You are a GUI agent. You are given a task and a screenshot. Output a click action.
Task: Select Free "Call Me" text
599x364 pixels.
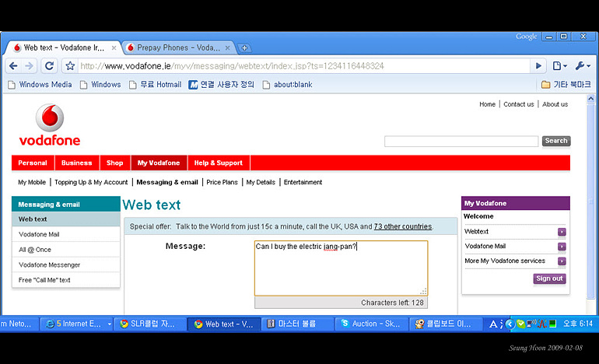[x=66, y=280]
